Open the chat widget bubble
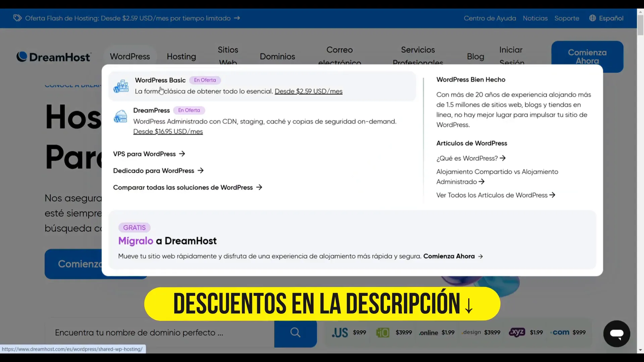Image resolution: width=644 pixels, height=362 pixels. click(x=616, y=333)
